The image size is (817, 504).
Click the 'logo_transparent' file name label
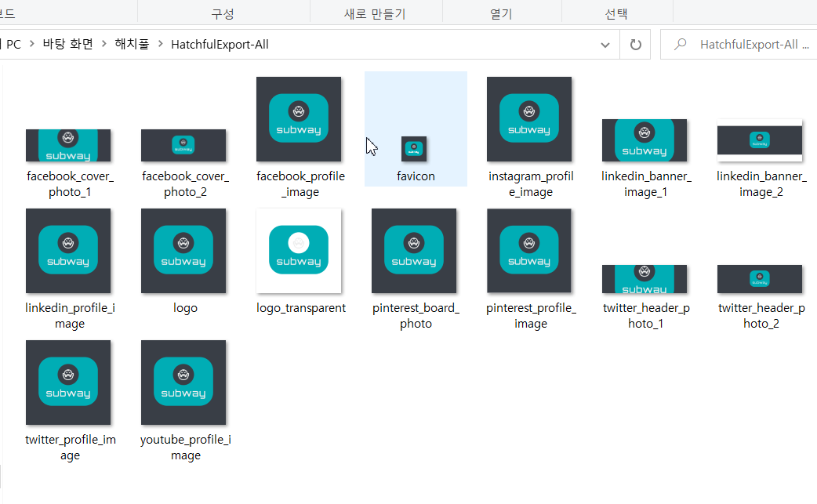(300, 308)
